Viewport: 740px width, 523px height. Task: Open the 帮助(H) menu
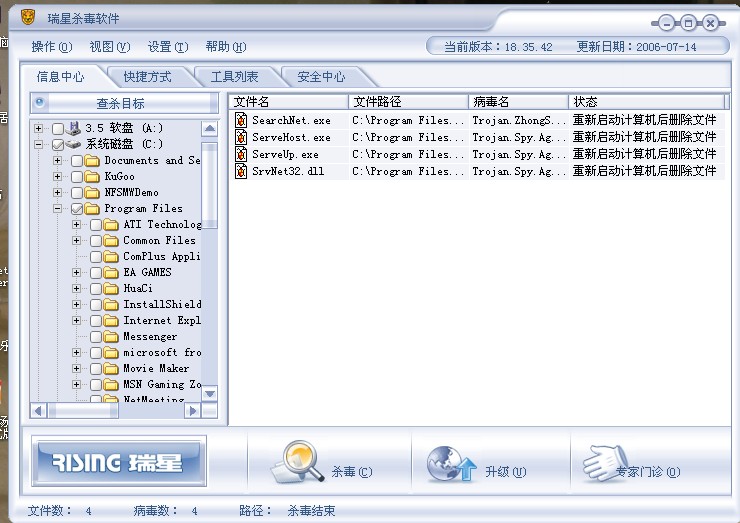(226, 47)
